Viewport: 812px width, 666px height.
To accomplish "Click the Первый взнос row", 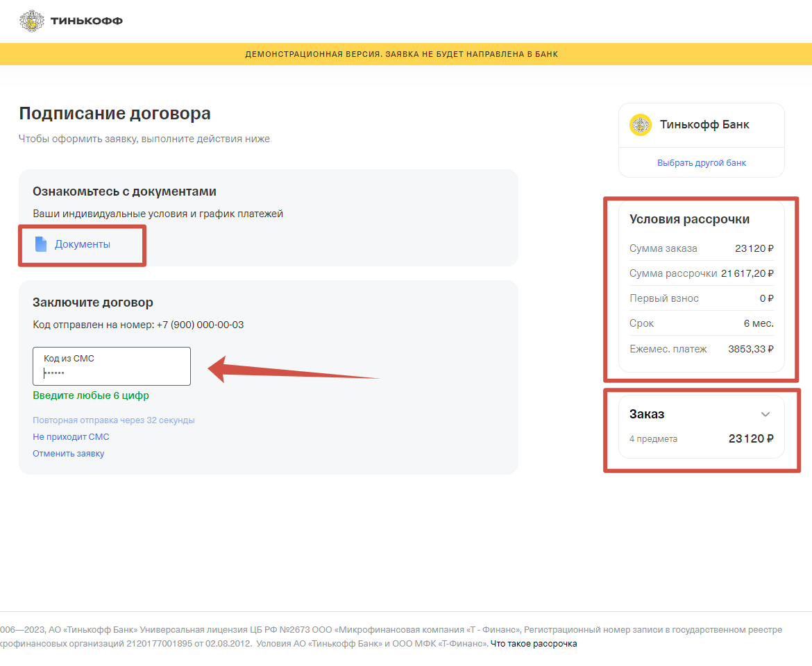I will coord(701,298).
